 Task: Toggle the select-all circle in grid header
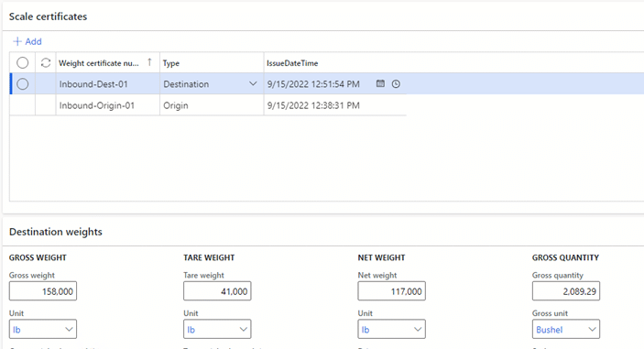(23, 63)
